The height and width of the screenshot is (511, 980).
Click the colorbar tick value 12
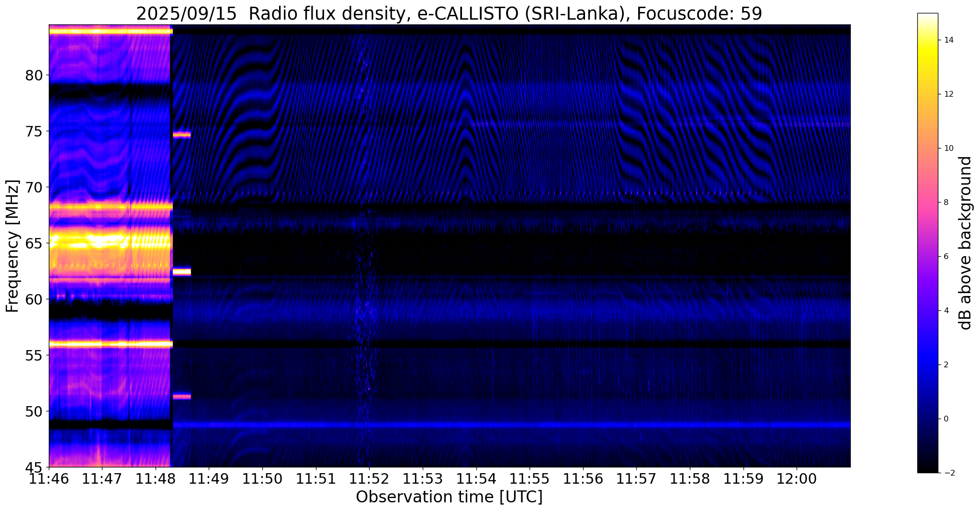pyautogui.click(x=948, y=94)
